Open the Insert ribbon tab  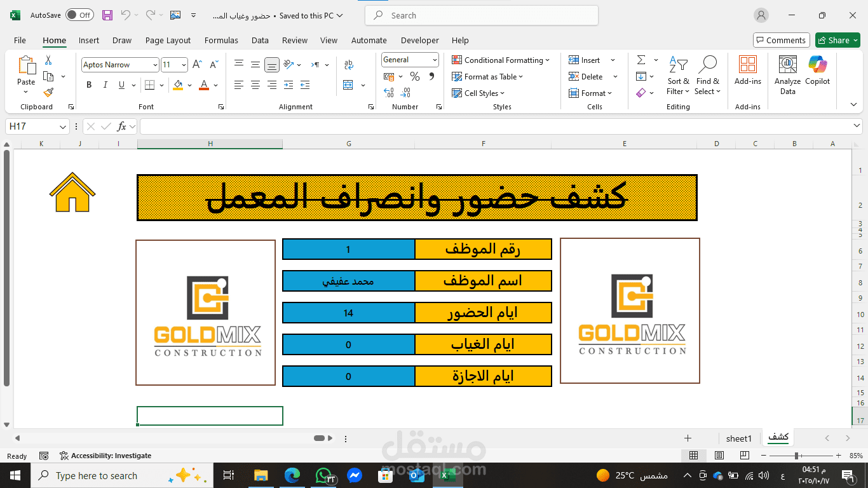(x=89, y=40)
